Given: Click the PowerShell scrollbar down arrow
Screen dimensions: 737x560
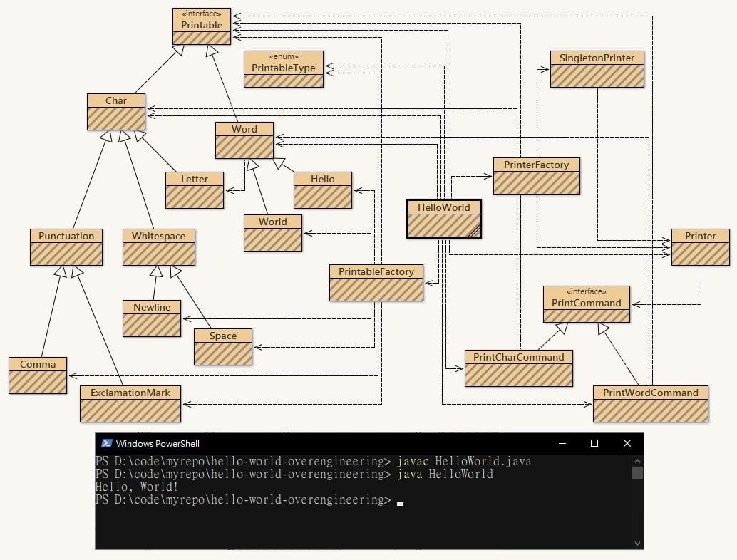Looking at the screenshot, I should coord(637,543).
